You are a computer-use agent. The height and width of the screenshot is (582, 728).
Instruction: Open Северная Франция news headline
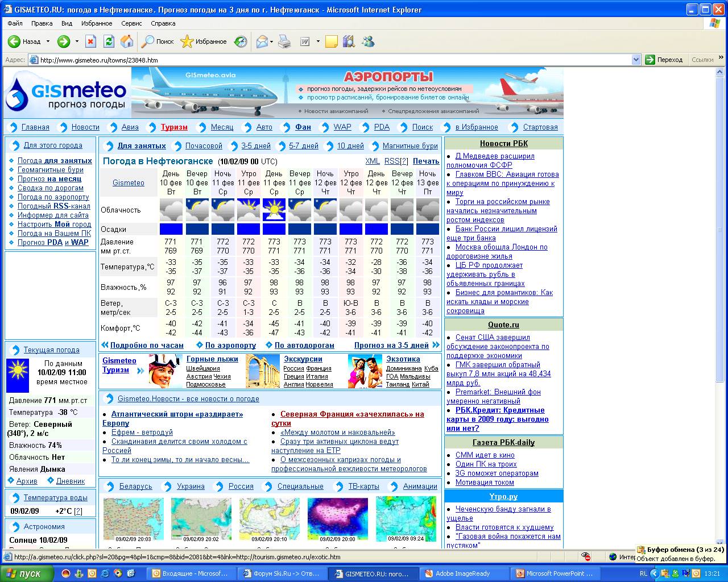tap(348, 419)
